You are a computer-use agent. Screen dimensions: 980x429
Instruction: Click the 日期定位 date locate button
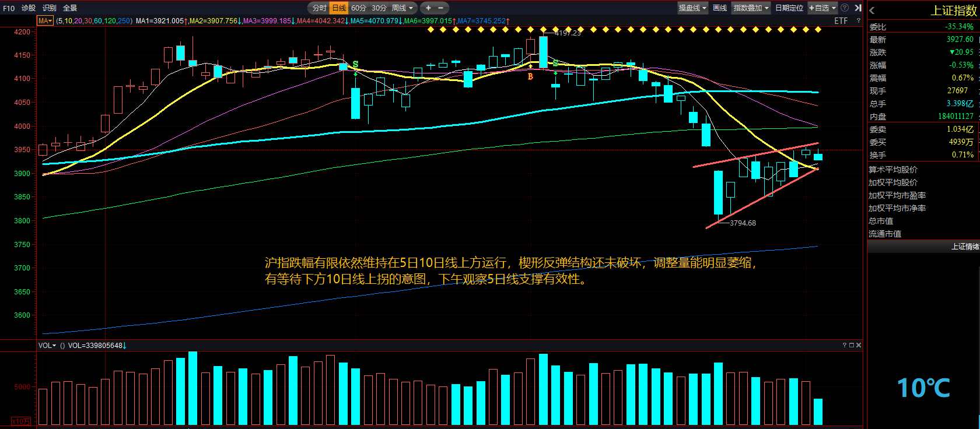pyautogui.click(x=789, y=8)
